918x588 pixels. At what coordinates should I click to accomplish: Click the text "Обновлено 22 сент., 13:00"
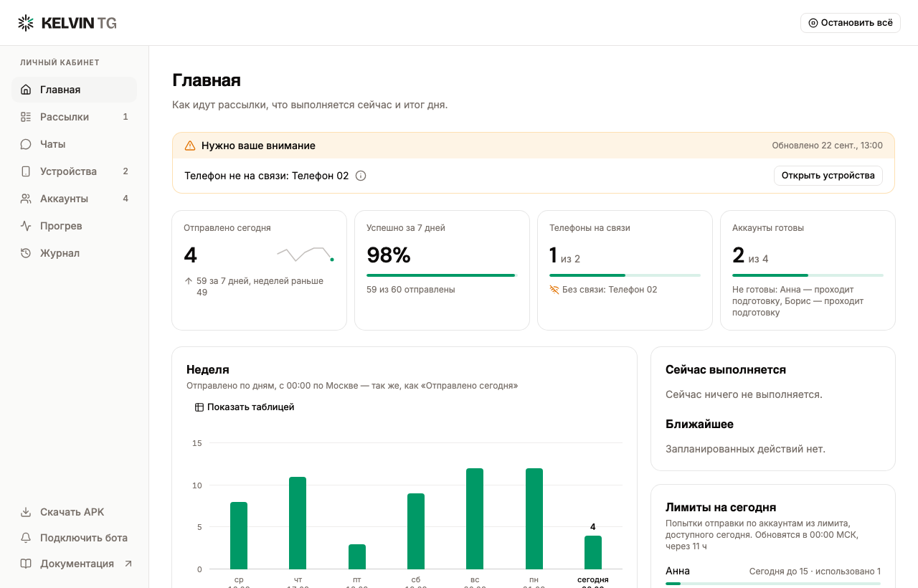coord(828,146)
